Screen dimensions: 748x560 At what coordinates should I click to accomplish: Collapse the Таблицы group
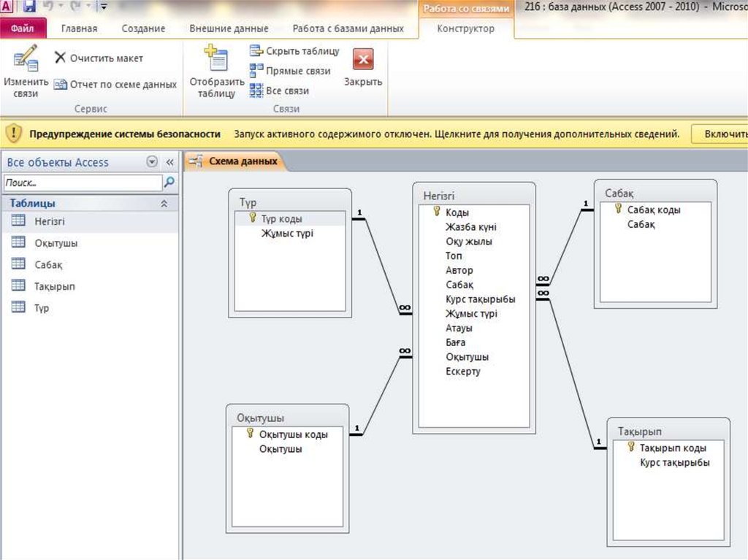tap(164, 204)
